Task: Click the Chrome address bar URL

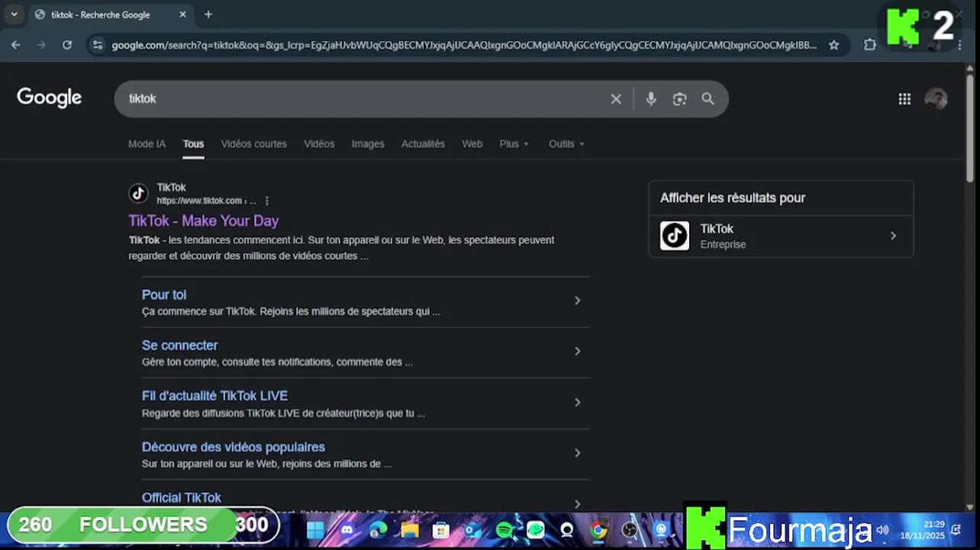Action: (464, 45)
